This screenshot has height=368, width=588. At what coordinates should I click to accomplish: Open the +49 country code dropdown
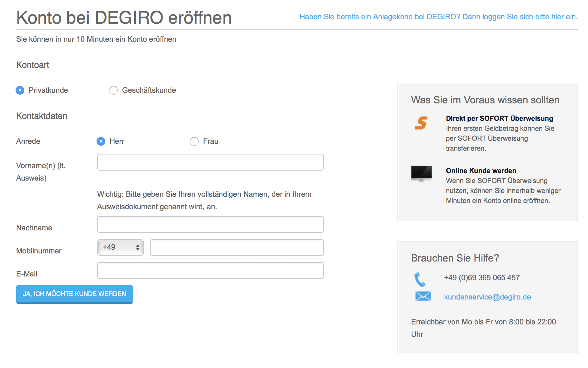click(x=121, y=248)
